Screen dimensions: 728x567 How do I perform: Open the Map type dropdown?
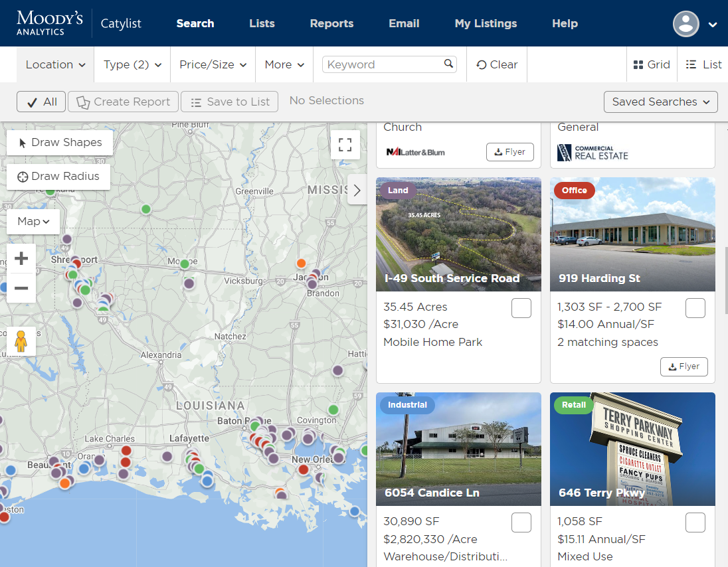point(33,221)
